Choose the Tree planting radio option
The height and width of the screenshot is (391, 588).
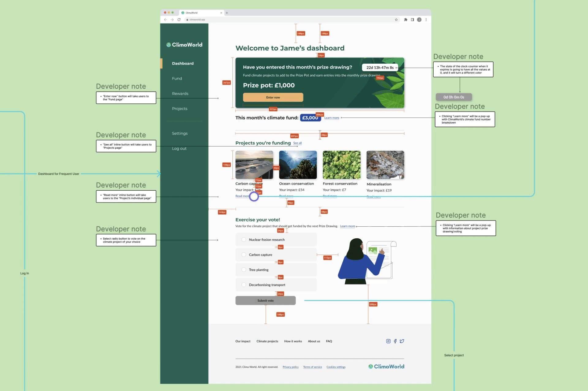pos(244,270)
